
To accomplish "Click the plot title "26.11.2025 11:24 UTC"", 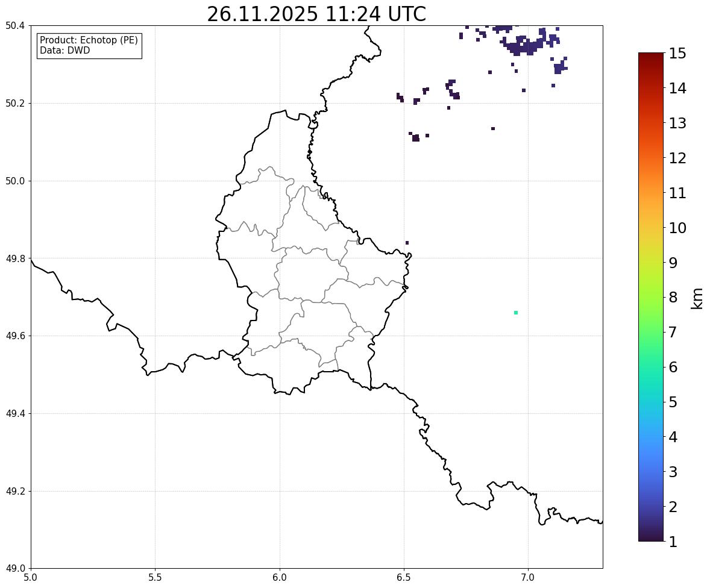I will 316,14.
